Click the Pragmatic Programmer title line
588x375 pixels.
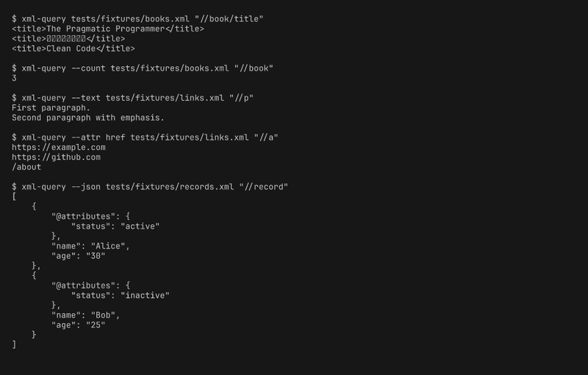click(108, 29)
